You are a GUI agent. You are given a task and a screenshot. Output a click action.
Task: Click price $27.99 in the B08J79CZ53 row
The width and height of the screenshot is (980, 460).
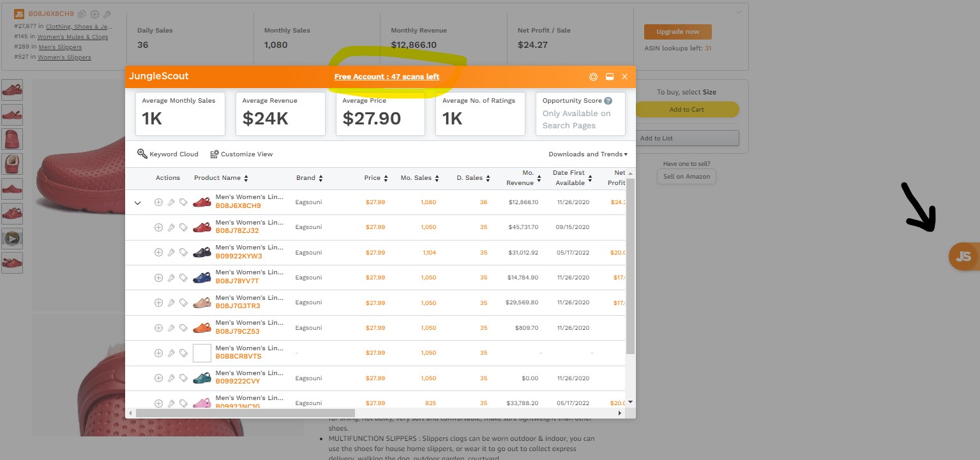375,328
